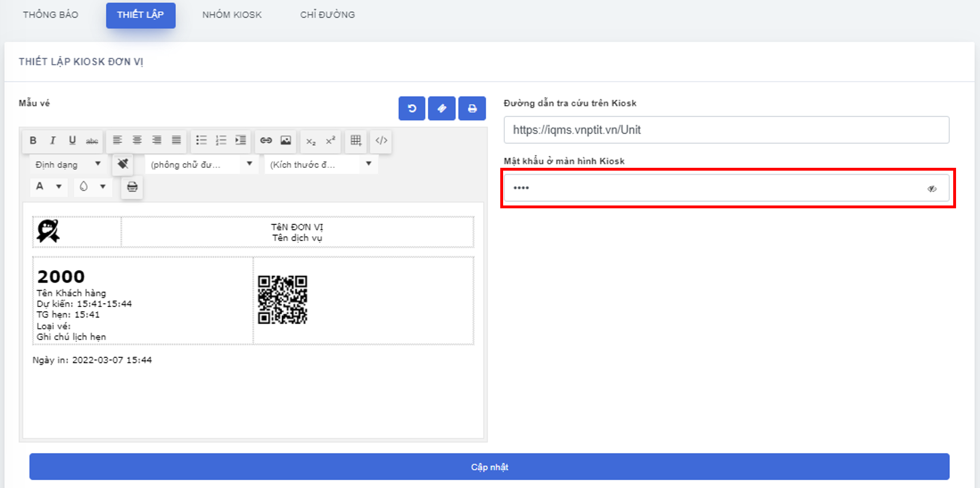The height and width of the screenshot is (488, 980).
Task: Click the ticket number 2000
Action: point(61,277)
